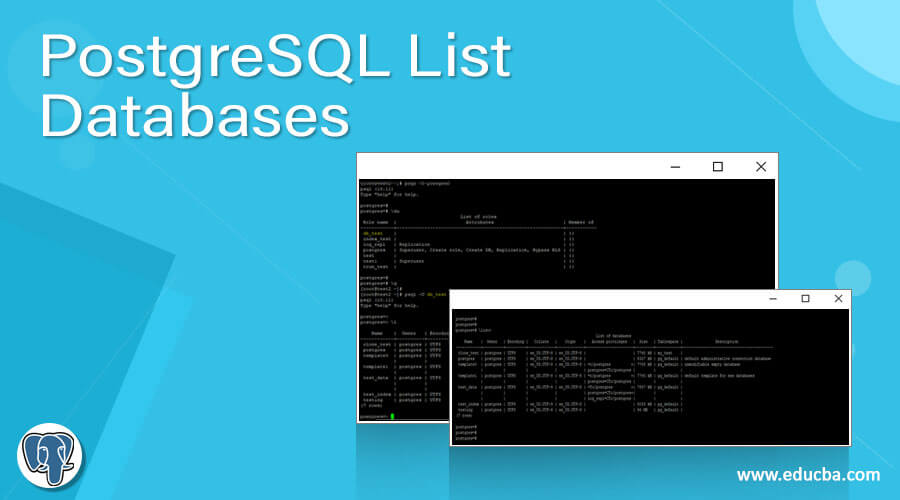Click the PostgreSQL elephant logo
Viewport: 900px width, 500px height.
[x=49, y=457]
